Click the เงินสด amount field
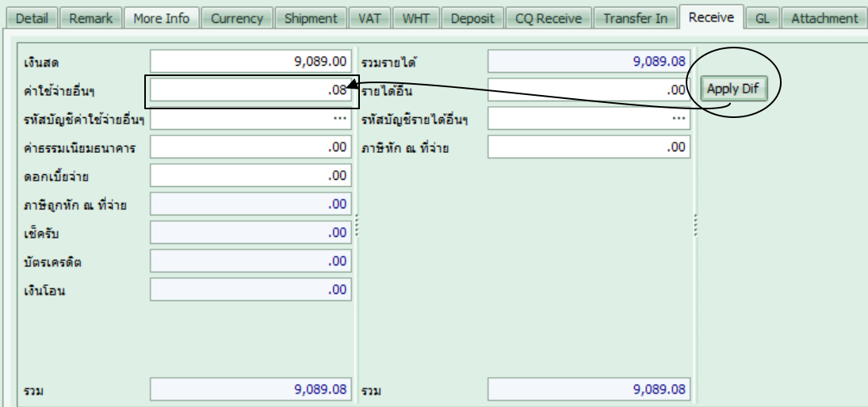 point(250,61)
